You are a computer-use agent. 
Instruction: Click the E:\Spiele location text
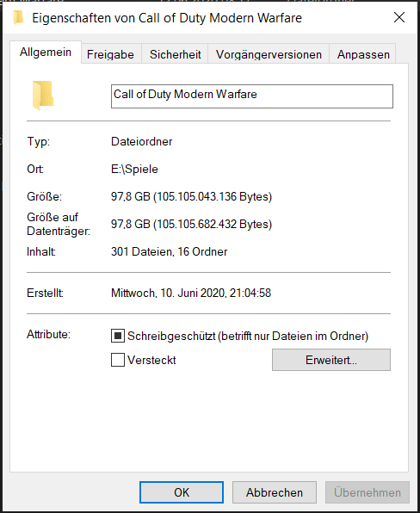pos(134,170)
